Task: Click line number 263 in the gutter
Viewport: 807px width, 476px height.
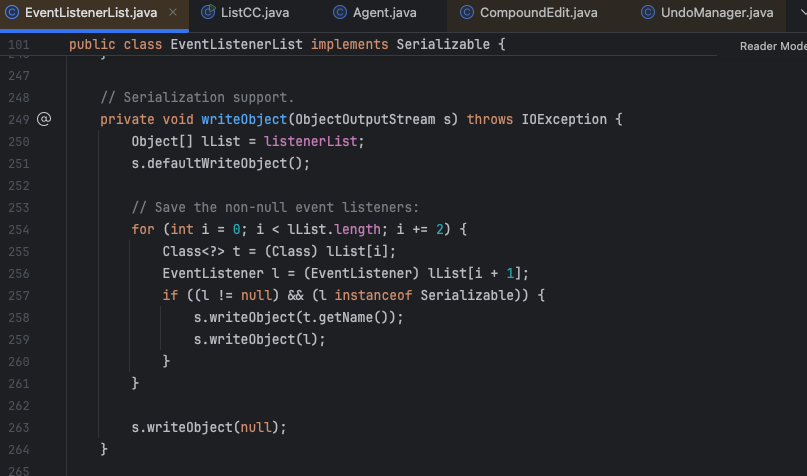Action: pyautogui.click(x=18, y=427)
